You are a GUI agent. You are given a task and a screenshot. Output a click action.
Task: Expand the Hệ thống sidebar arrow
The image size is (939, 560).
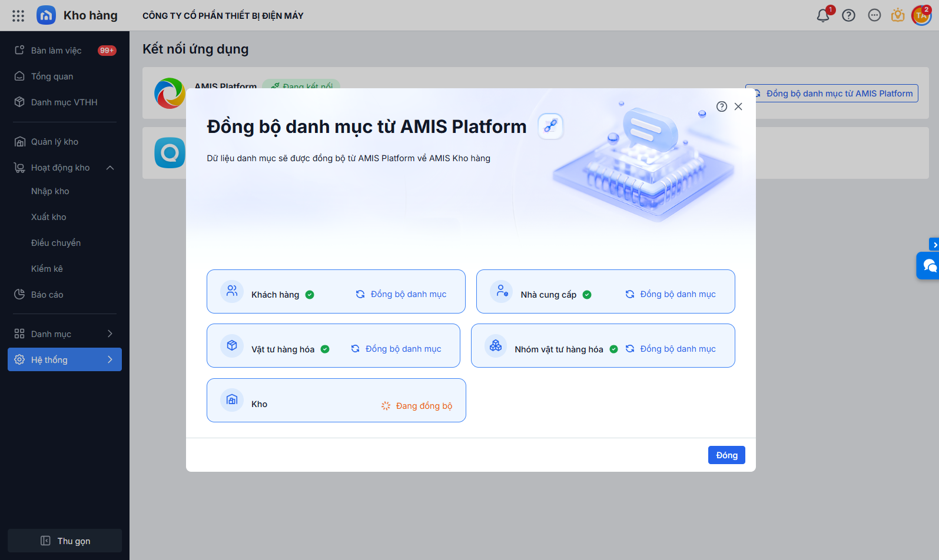[x=110, y=360]
